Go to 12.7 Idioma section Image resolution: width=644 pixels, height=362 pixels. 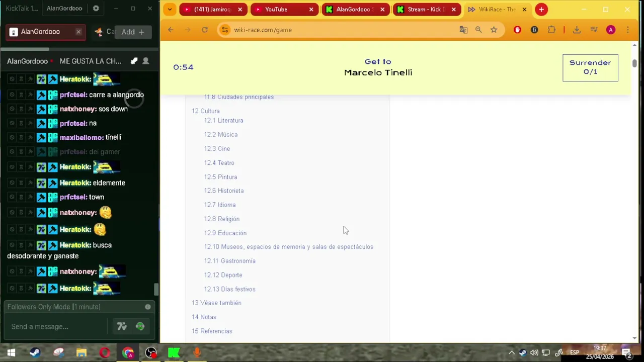[220, 205]
